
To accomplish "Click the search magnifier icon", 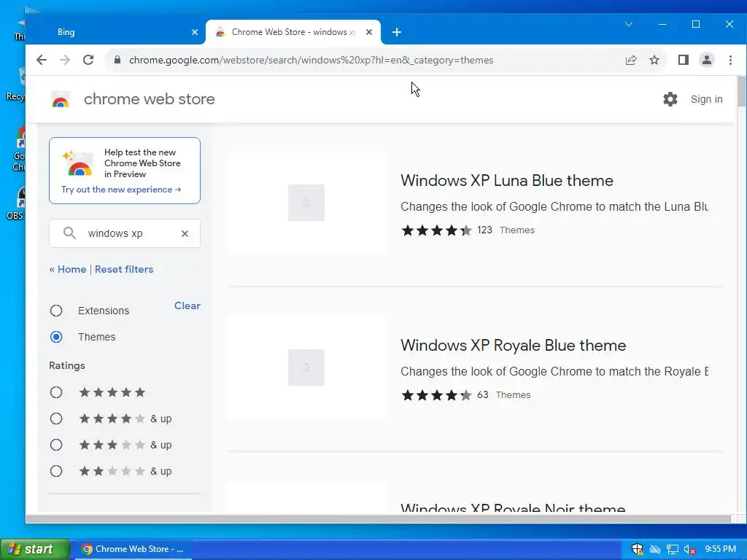I will coord(69,233).
